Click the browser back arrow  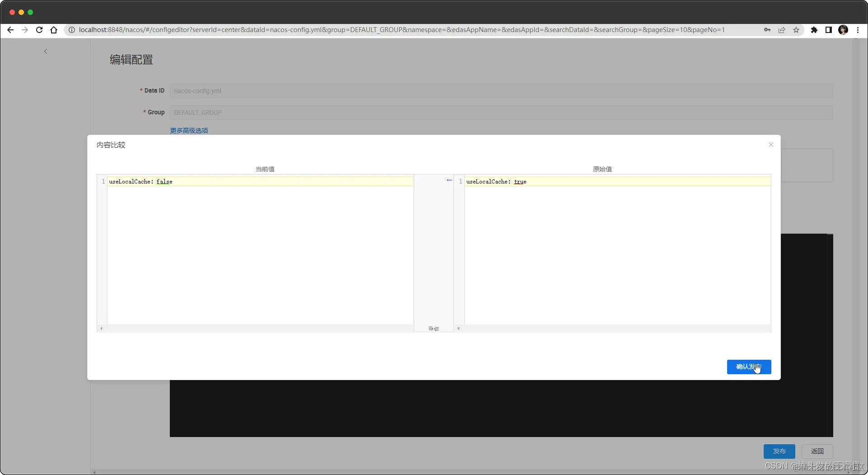[10, 30]
